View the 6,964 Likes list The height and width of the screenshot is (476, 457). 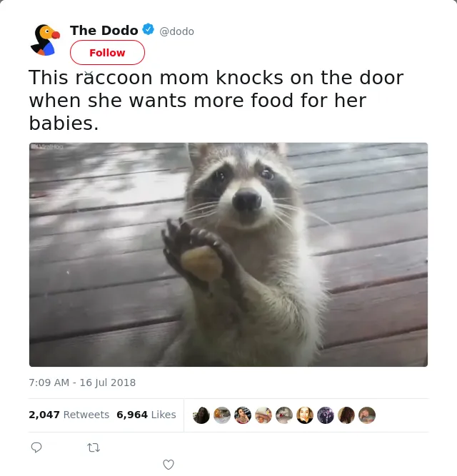pos(146,415)
